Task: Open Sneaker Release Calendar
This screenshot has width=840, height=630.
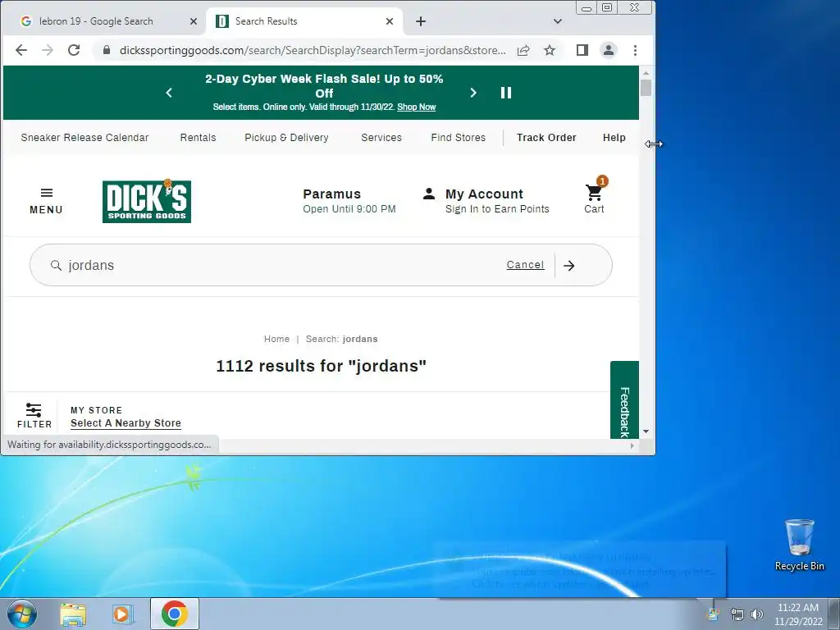Action: 84,138
